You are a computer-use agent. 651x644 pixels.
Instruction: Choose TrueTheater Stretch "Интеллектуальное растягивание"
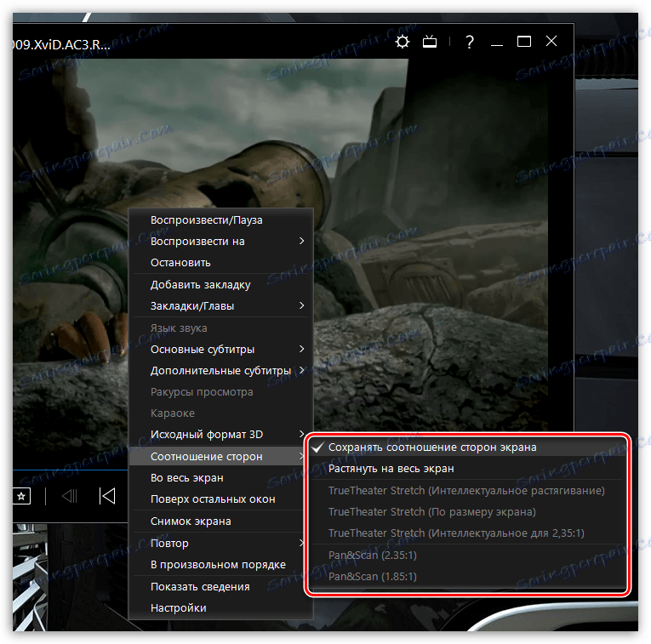click(x=467, y=491)
